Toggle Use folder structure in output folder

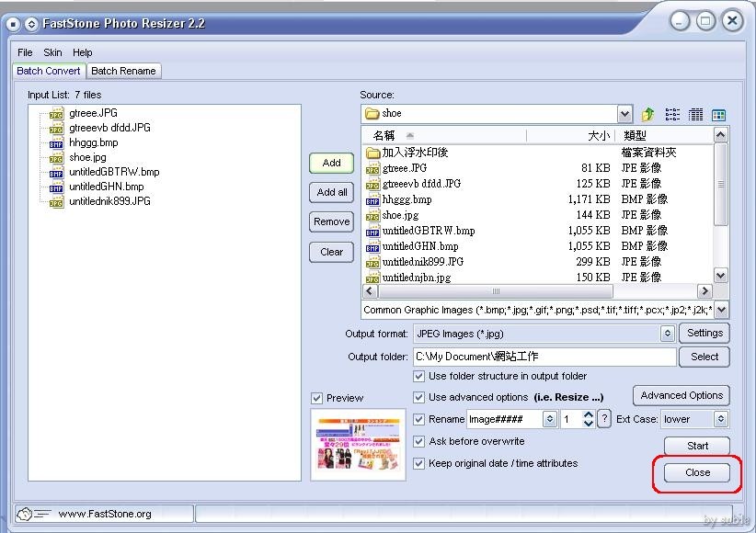[419, 376]
